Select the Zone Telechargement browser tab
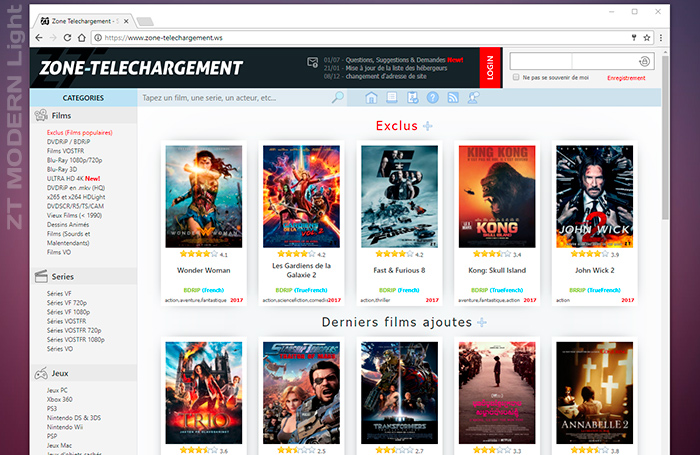 pos(84,21)
